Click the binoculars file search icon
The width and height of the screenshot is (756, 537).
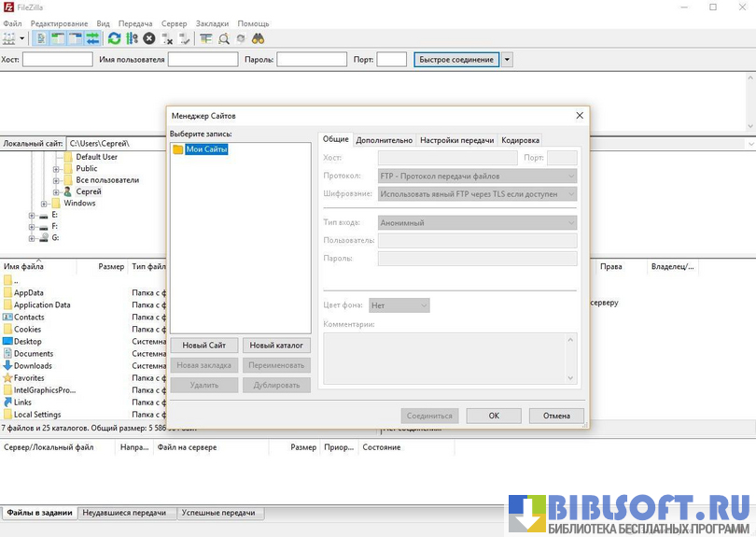[258, 39]
